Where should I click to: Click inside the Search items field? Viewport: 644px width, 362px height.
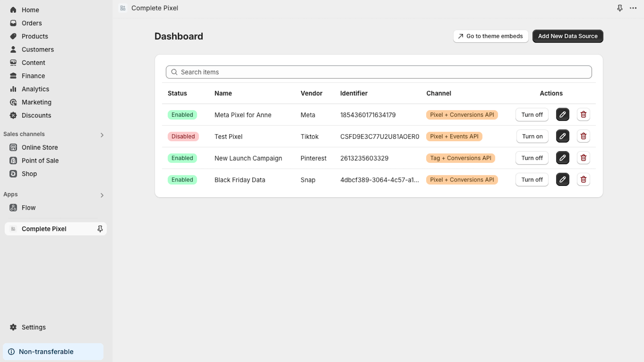pos(378,72)
